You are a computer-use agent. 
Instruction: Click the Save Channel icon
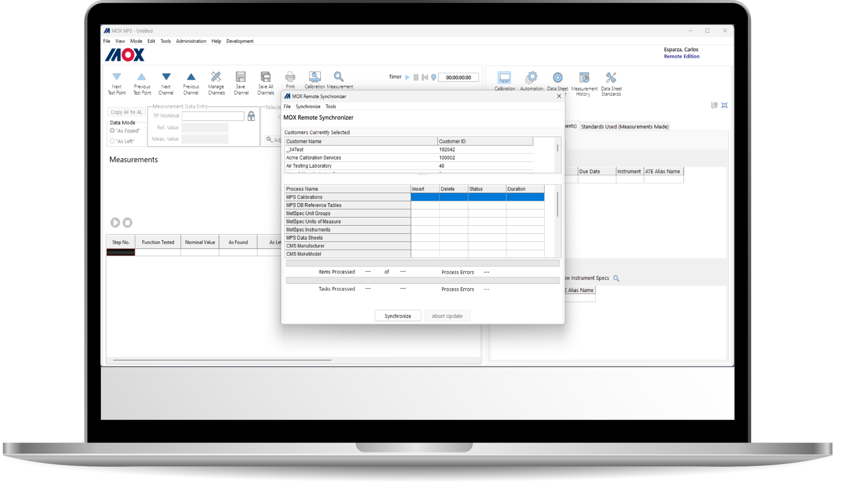click(241, 77)
